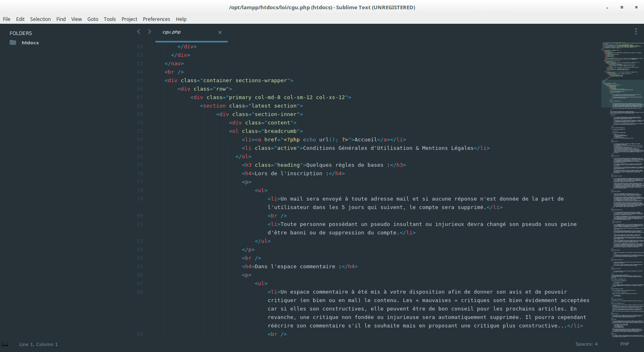
Task: Click line number 75 in the gutter
Action: tap(140, 165)
